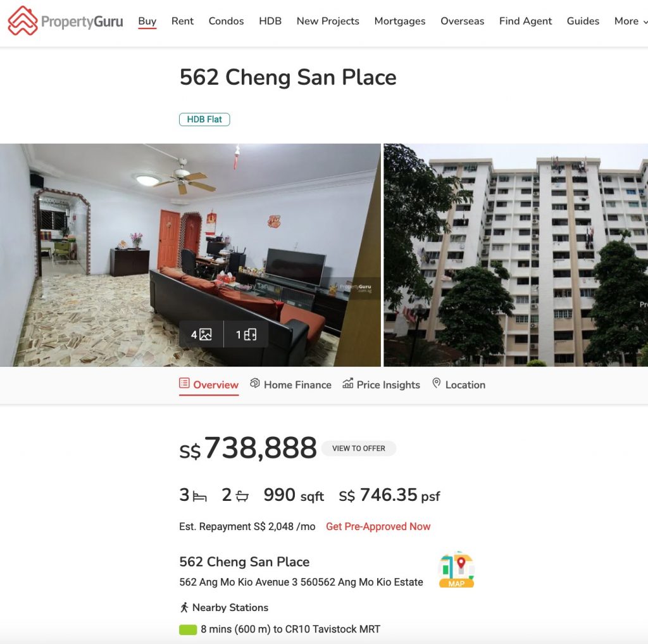Click the PropertyGuru logo icon
The width and height of the screenshot is (648, 644).
[23, 21]
